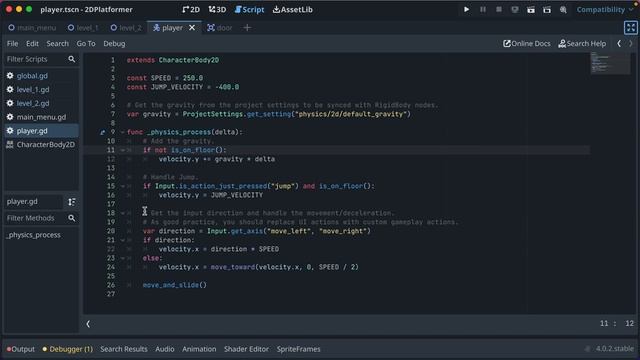Select player.gd in script list
640x360 pixels.
tap(41, 131)
